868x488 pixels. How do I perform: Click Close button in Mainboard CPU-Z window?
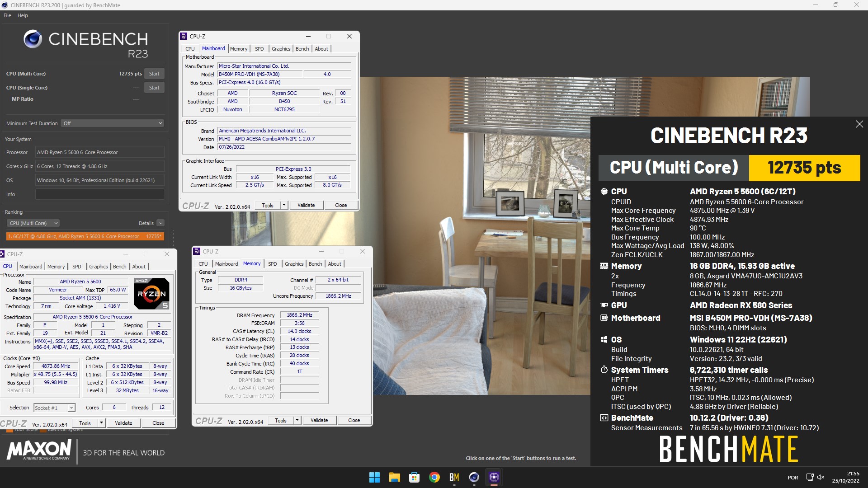(341, 205)
